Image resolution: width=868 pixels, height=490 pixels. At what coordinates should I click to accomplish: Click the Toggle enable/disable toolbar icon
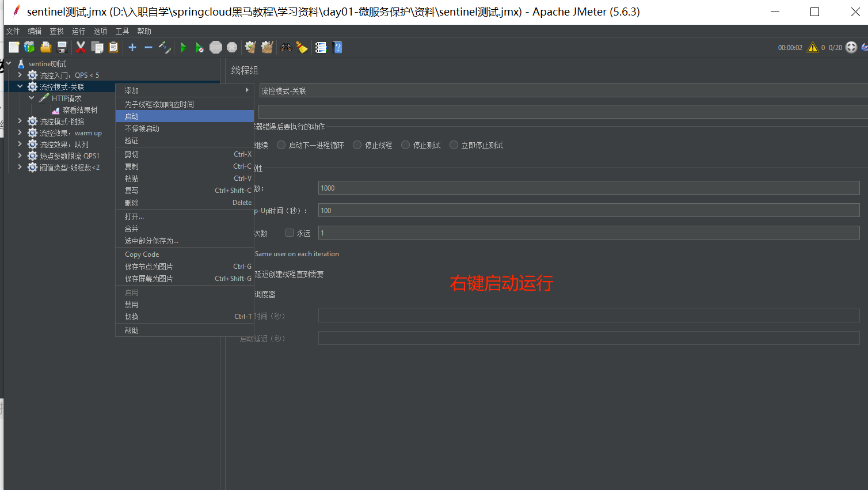(165, 47)
